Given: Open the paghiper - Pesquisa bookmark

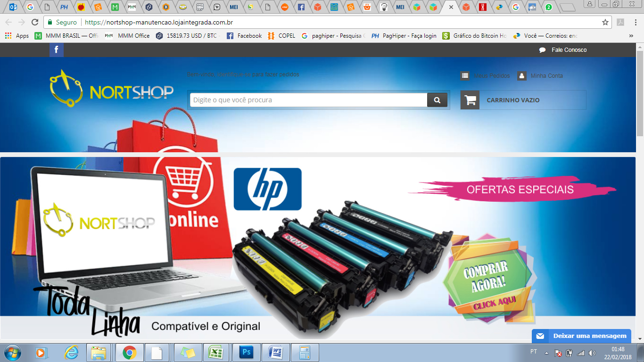Looking at the screenshot, I should point(333,35).
